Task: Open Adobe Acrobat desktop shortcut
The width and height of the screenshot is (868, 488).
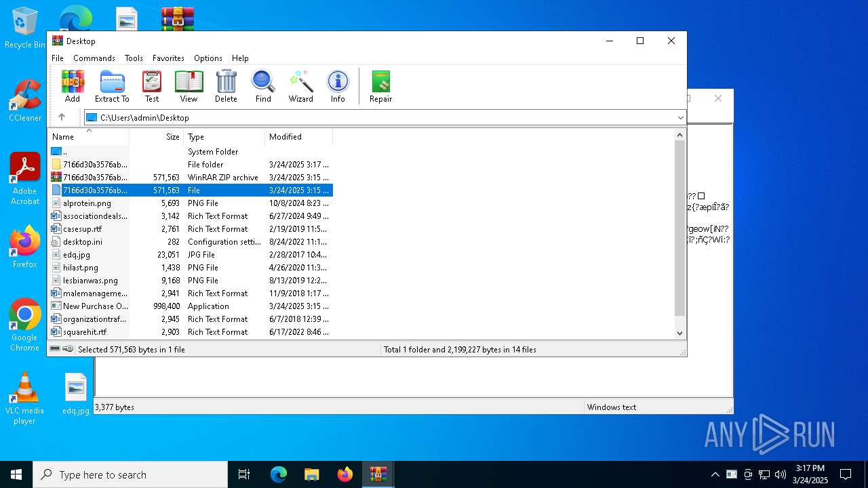Action: pos(25,178)
